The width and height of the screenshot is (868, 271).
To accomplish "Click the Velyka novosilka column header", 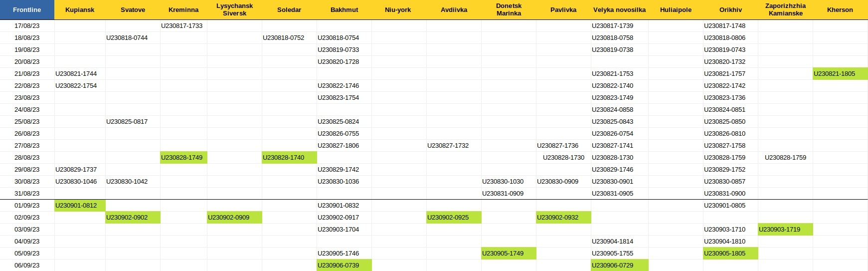I will point(619,10).
